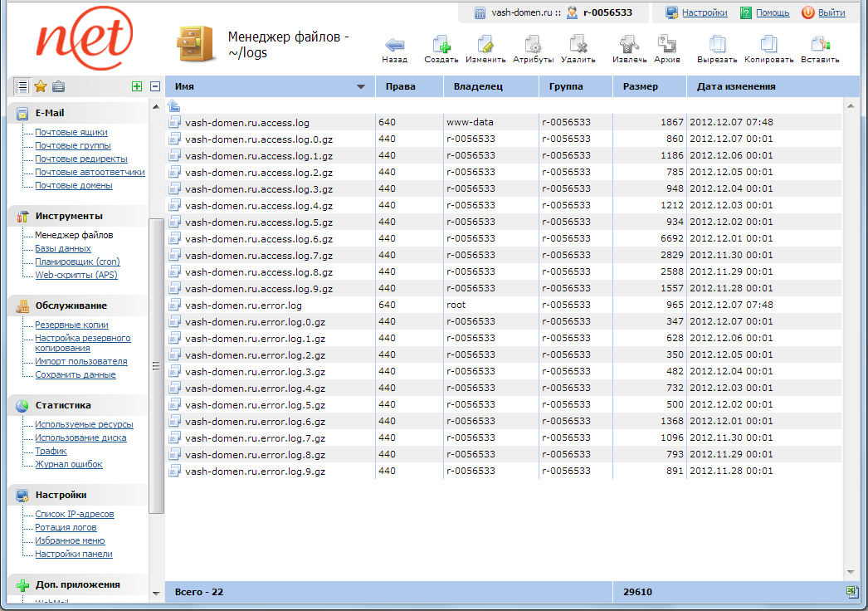The width and height of the screenshot is (868, 611).
Task: Collapse all sidebar menu sections with minus
Action: pos(154,86)
